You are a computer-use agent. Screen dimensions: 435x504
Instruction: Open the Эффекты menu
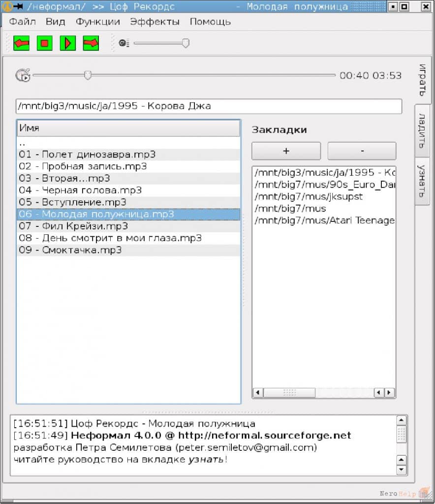tap(155, 22)
